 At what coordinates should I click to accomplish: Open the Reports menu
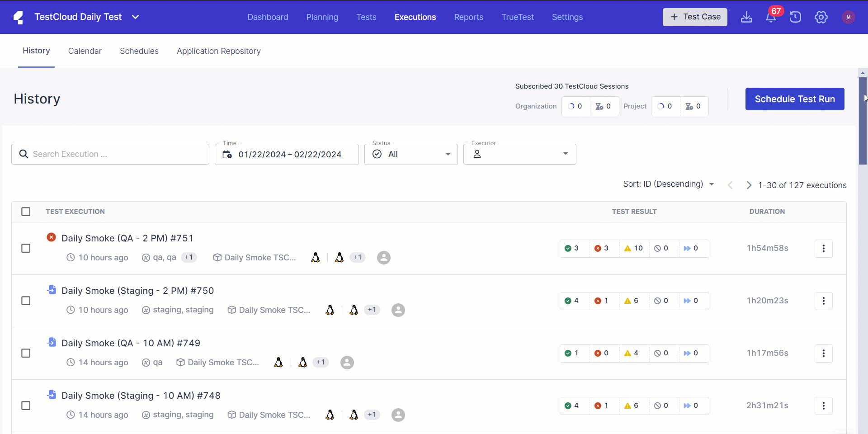(x=469, y=17)
